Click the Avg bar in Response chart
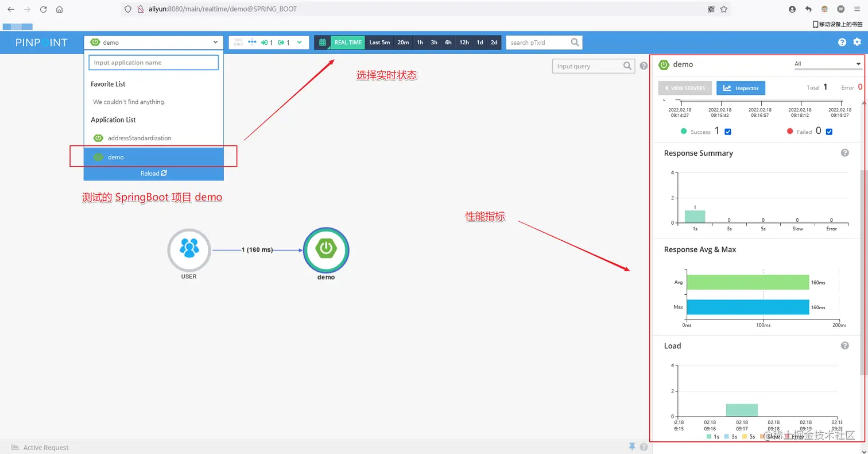868x454 pixels. click(x=747, y=282)
